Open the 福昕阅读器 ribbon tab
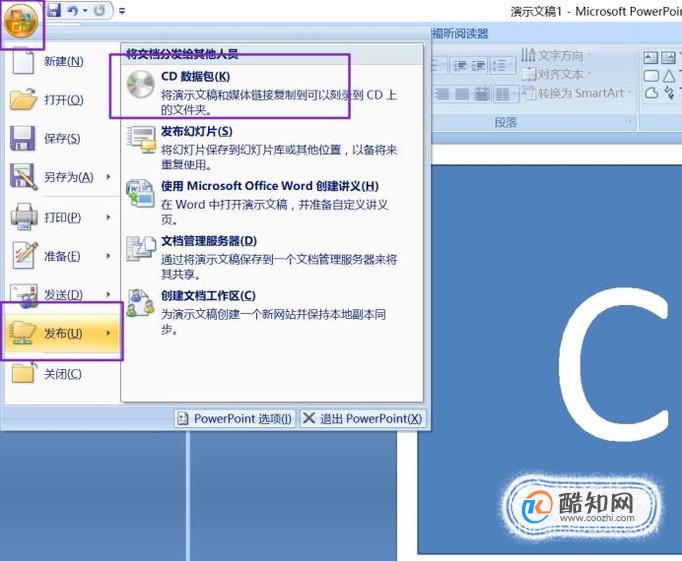Image resolution: width=682 pixels, height=561 pixels. tap(460, 33)
